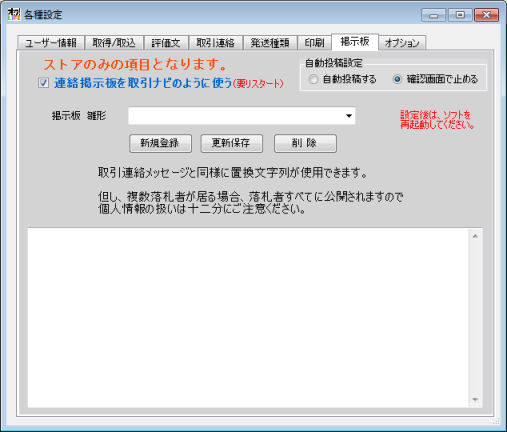Viewport: 507px width, 432px height.
Task: Go to the 発送種類 tab
Action: (270, 43)
